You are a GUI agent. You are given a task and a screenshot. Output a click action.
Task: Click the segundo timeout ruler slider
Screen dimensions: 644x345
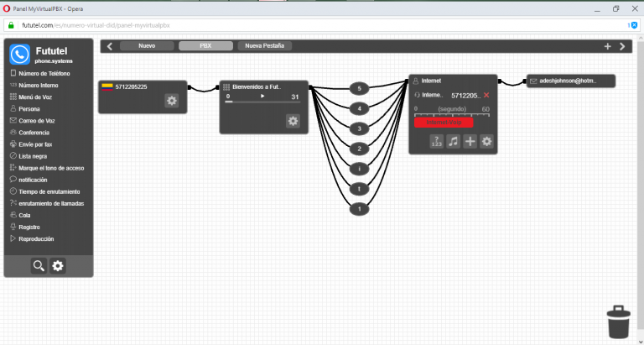click(x=452, y=114)
